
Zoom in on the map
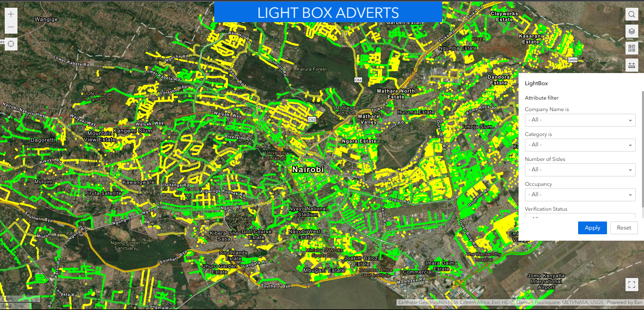(11, 14)
